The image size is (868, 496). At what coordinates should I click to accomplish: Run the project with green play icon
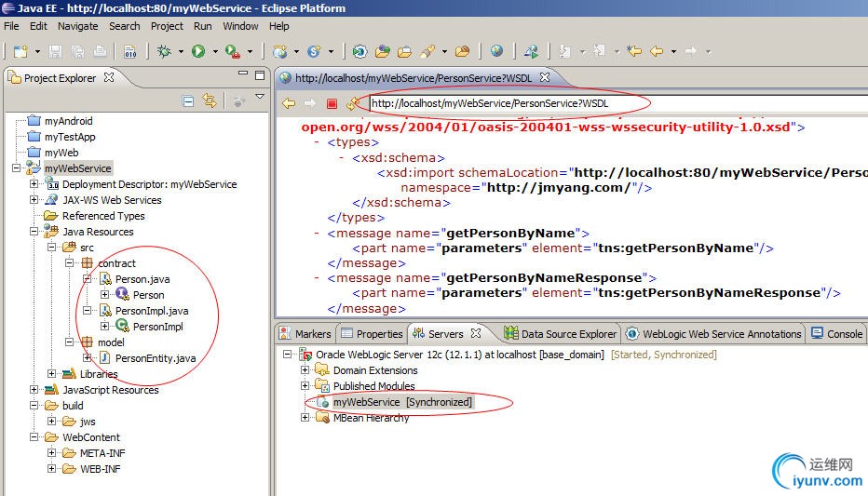coord(198,51)
